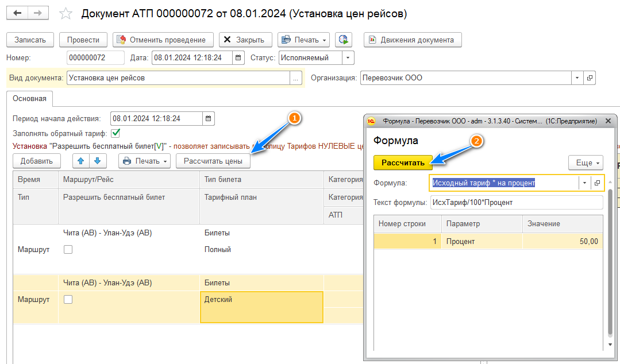Open the Формула field's linked item icon

(598, 183)
